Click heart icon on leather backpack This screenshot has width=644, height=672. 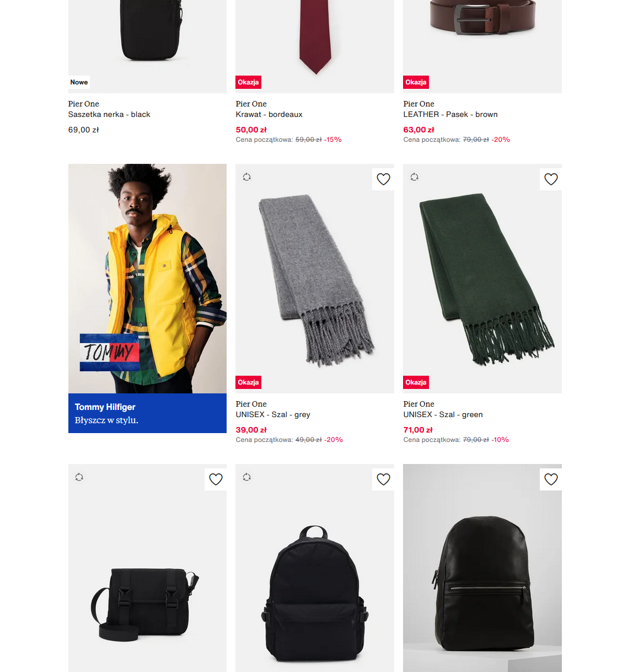(x=551, y=479)
